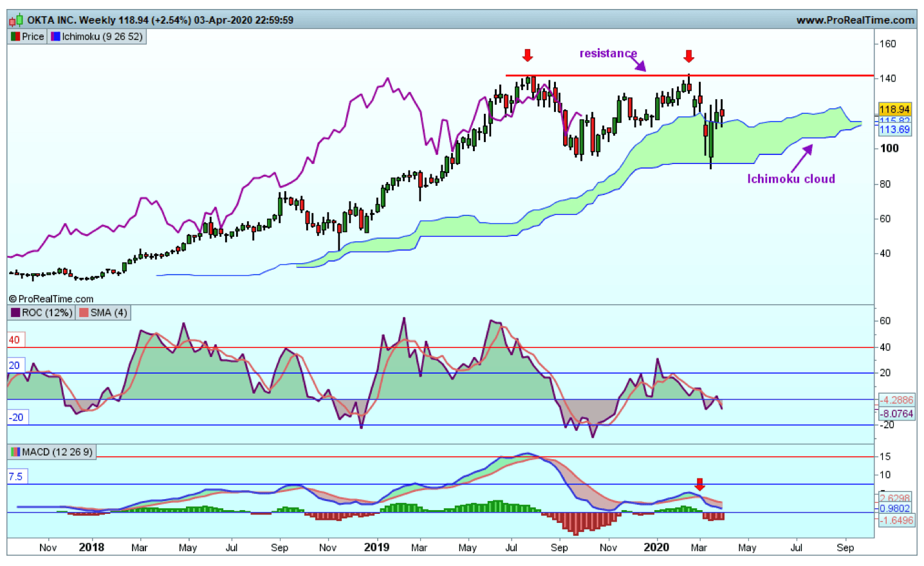Click the salmon SMA legend swatch
The height and width of the screenshot is (566, 924).
84,313
